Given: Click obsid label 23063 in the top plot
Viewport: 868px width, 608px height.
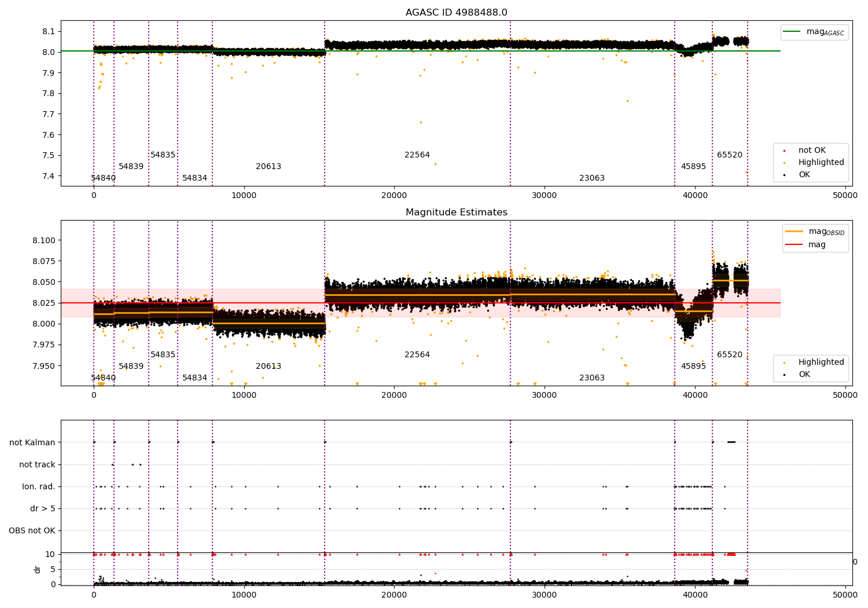Looking at the screenshot, I should tap(592, 178).
